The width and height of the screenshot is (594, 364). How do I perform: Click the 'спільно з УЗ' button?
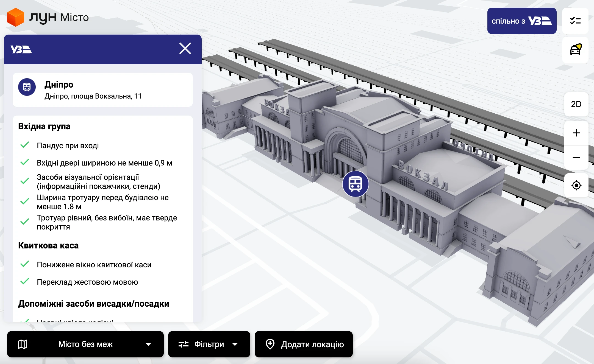521,21
